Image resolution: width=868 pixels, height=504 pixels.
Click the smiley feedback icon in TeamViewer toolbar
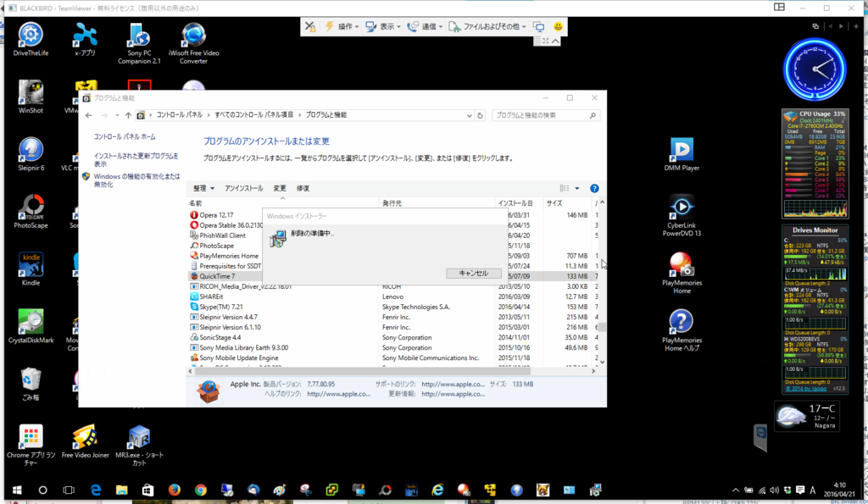coord(558,26)
